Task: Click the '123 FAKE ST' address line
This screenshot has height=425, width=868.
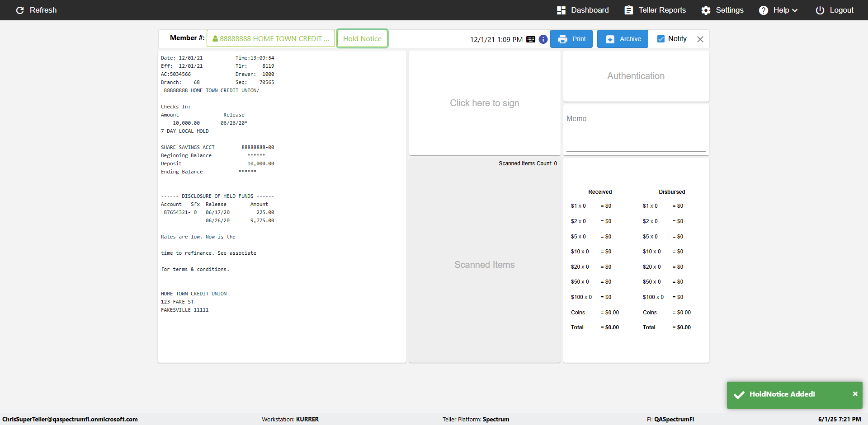Action: tap(177, 302)
